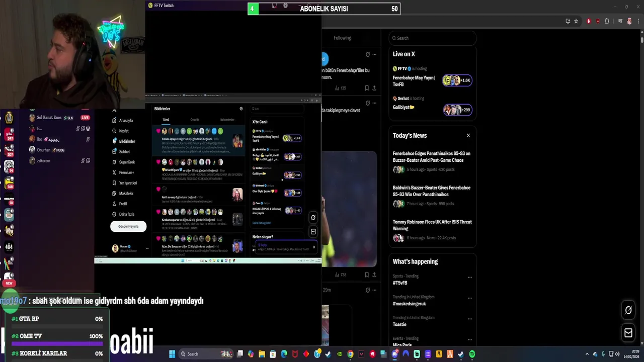Open the Following tab on X timeline
The image size is (644, 362).
click(x=342, y=38)
